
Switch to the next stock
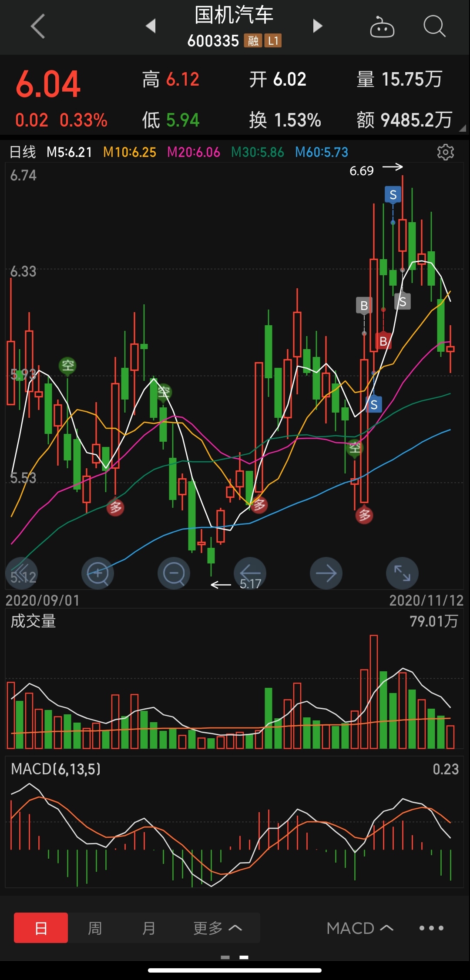click(x=318, y=26)
